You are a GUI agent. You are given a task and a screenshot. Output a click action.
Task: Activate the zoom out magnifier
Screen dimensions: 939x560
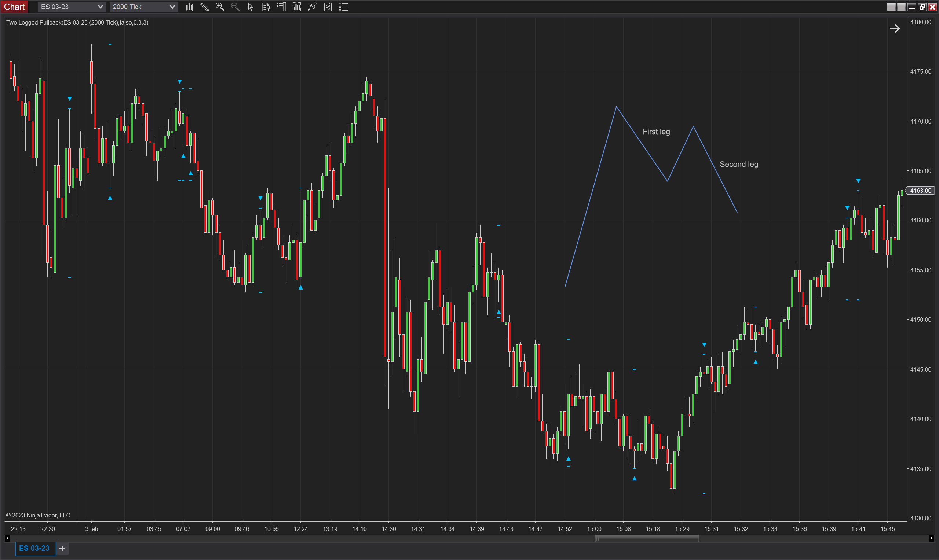235,7
